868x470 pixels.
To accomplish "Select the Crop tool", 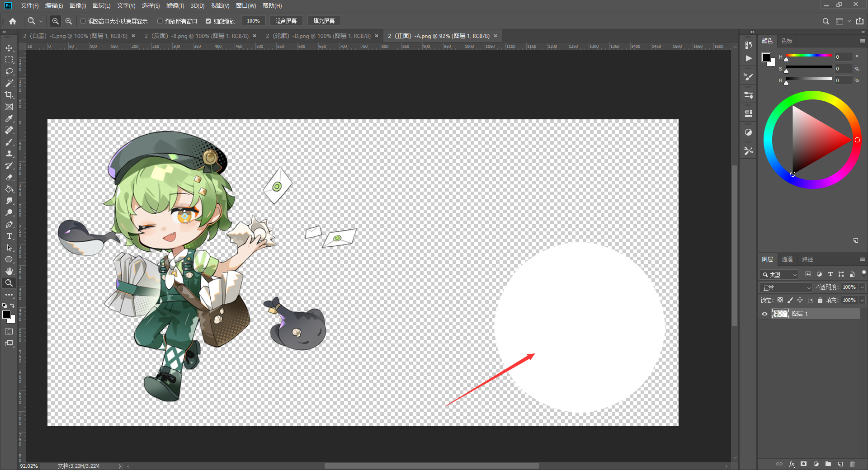I will (x=9, y=95).
